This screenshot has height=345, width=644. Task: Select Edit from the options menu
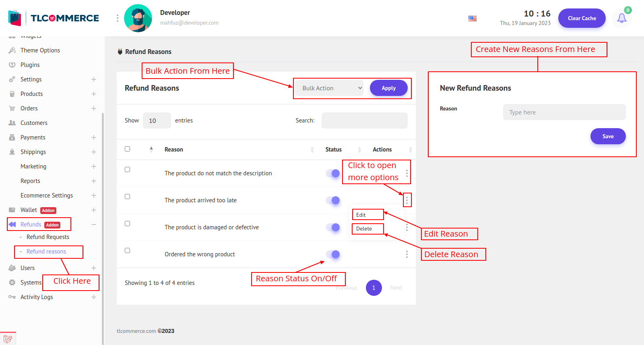coord(361,215)
